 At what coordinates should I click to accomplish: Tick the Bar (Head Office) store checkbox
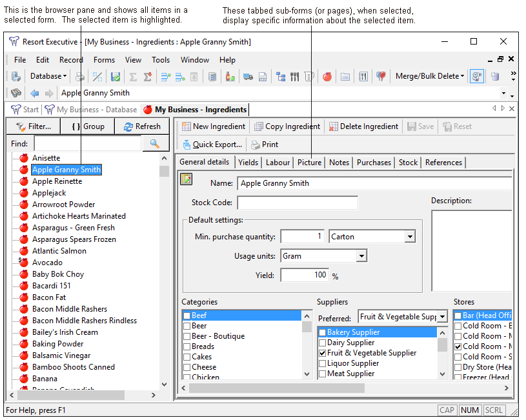coord(458,315)
